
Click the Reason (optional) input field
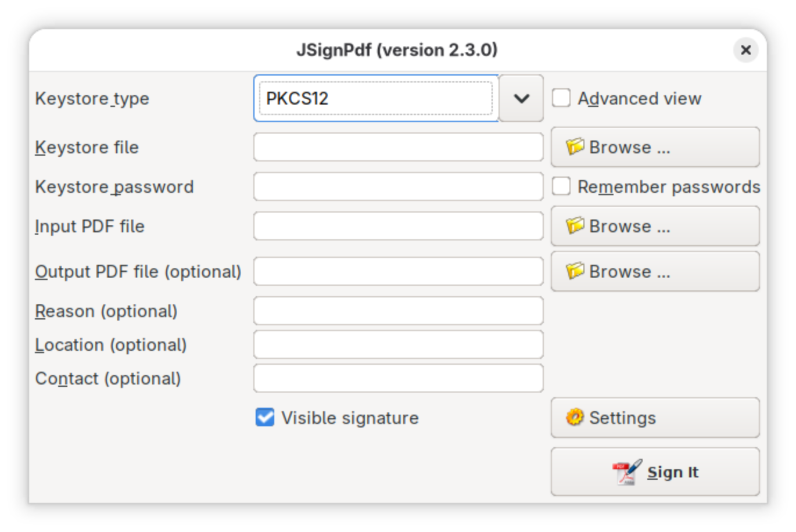click(x=398, y=311)
